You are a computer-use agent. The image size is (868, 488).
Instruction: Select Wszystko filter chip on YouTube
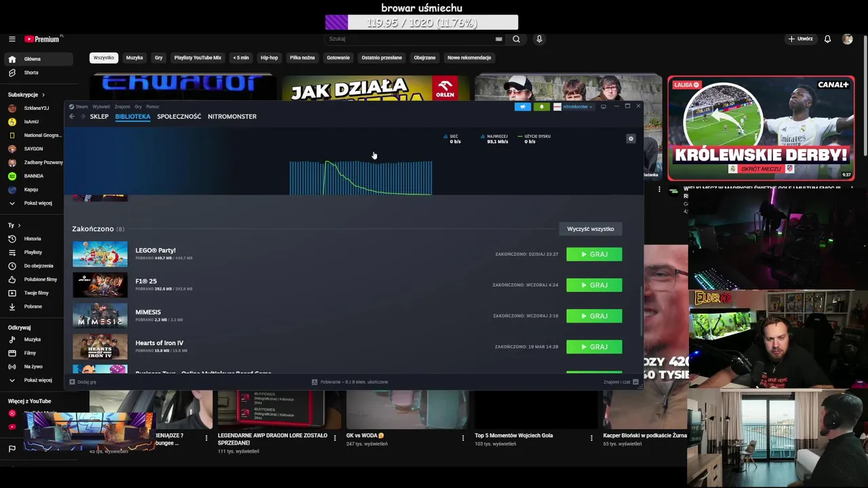[104, 58]
